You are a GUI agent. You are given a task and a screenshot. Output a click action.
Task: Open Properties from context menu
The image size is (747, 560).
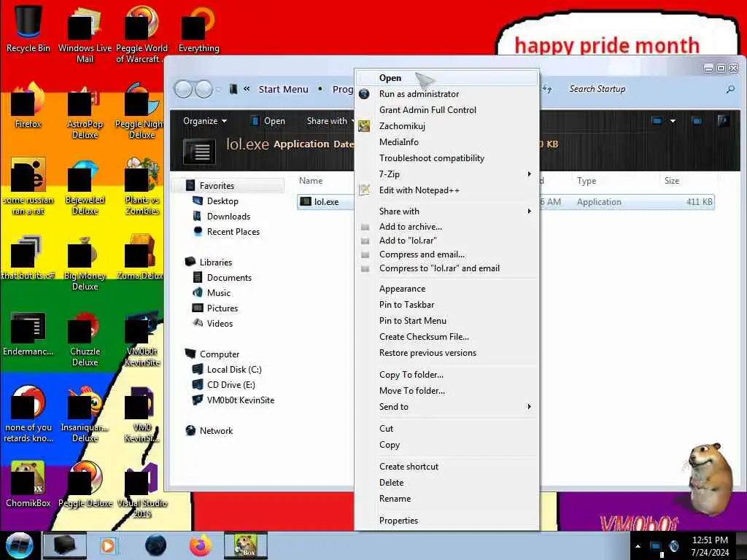click(447, 521)
